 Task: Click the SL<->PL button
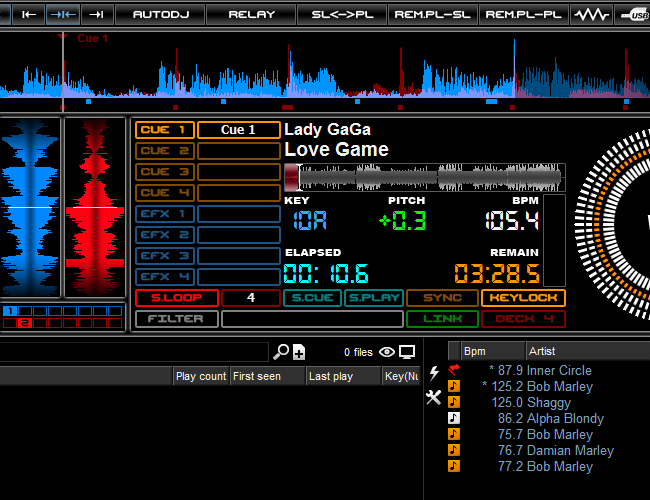(x=342, y=15)
